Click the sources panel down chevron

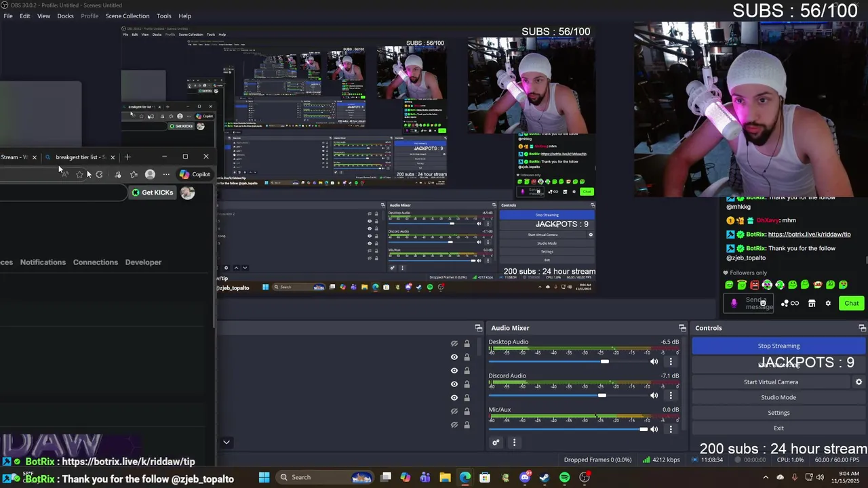pos(226,442)
